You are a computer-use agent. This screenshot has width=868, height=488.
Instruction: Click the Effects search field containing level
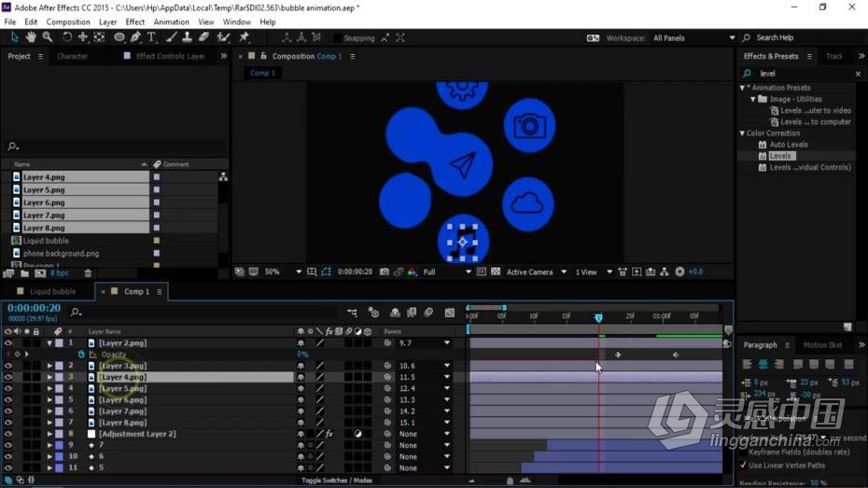(x=803, y=74)
